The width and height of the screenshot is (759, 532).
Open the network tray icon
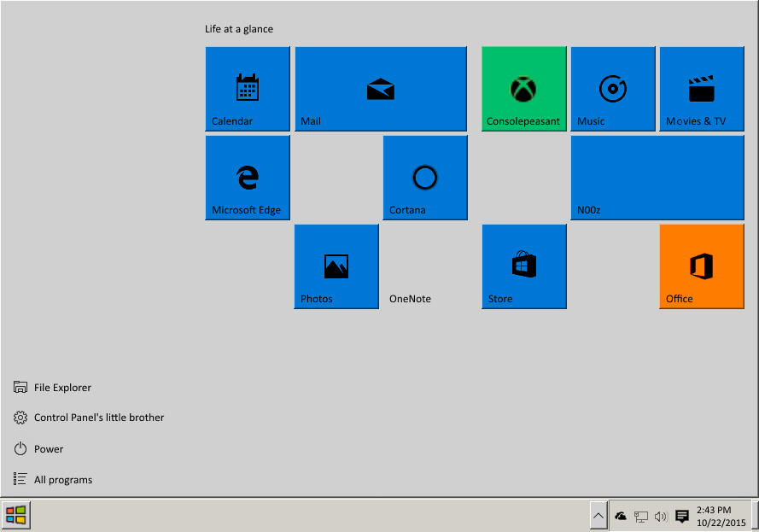(641, 517)
